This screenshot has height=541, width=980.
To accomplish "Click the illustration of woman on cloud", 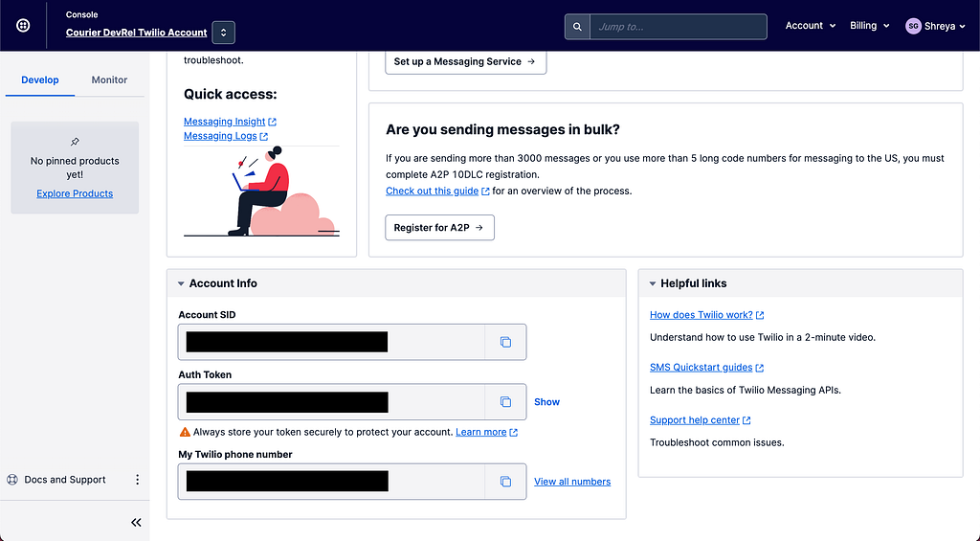I will point(261,192).
